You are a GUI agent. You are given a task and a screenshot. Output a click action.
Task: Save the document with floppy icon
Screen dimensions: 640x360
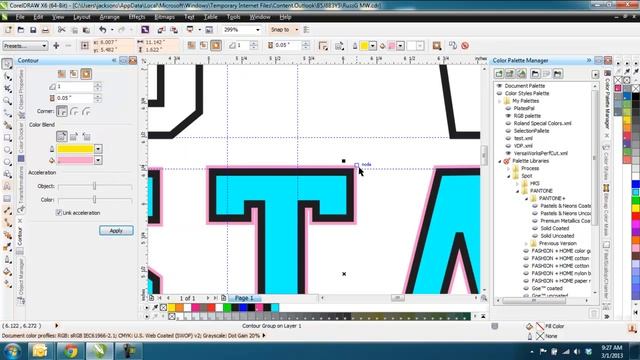click(x=33, y=30)
